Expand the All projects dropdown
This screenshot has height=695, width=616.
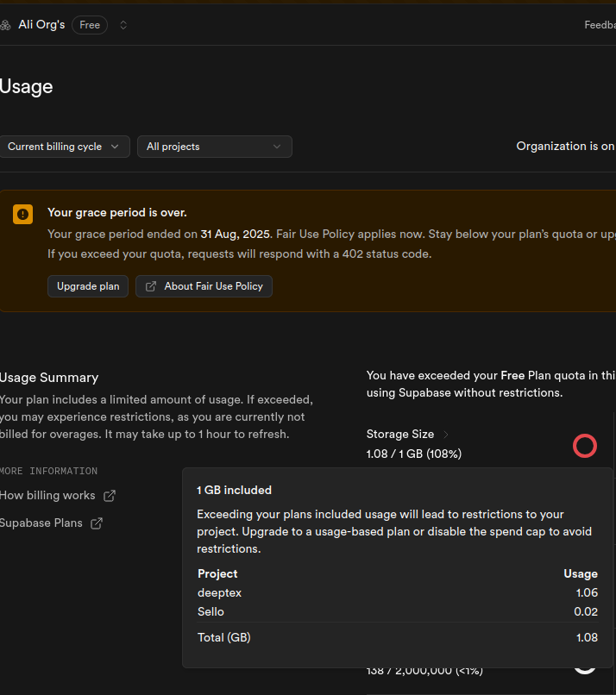pyautogui.click(x=214, y=146)
